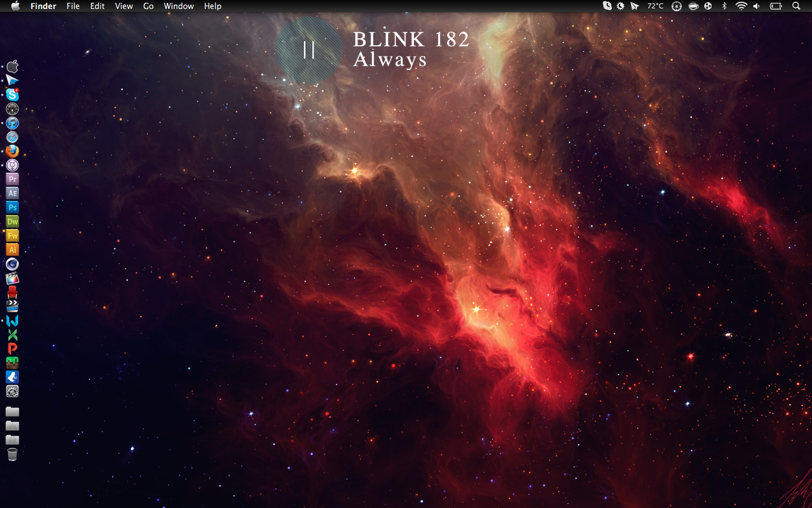Open the purple circular app in dock
Image resolution: width=812 pixels, height=508 pixels.
pyautogui.click(x=12, y=165)
